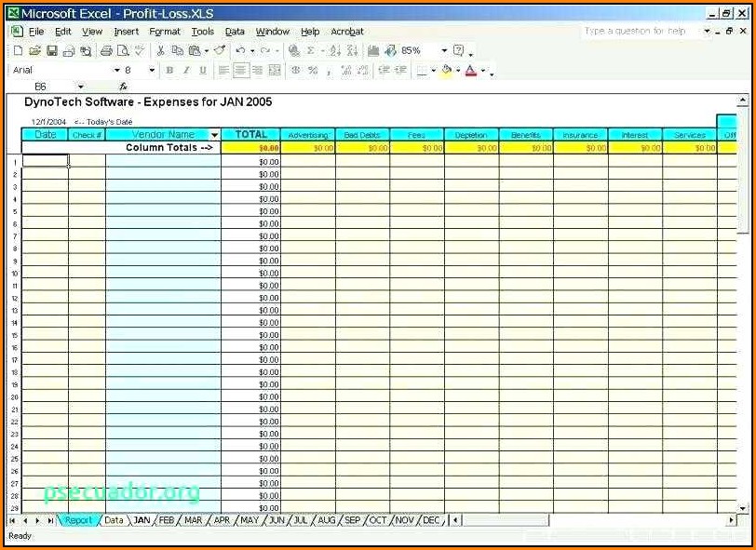Click the Name Box showing B6
The width and height of the screenshot is (756, 550).
click(41, 87)
